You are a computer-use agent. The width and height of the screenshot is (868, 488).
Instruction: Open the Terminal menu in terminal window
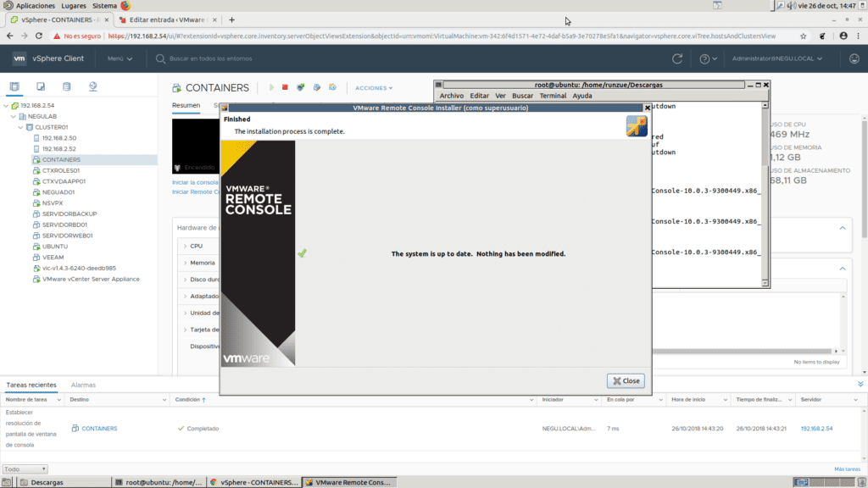553,96
